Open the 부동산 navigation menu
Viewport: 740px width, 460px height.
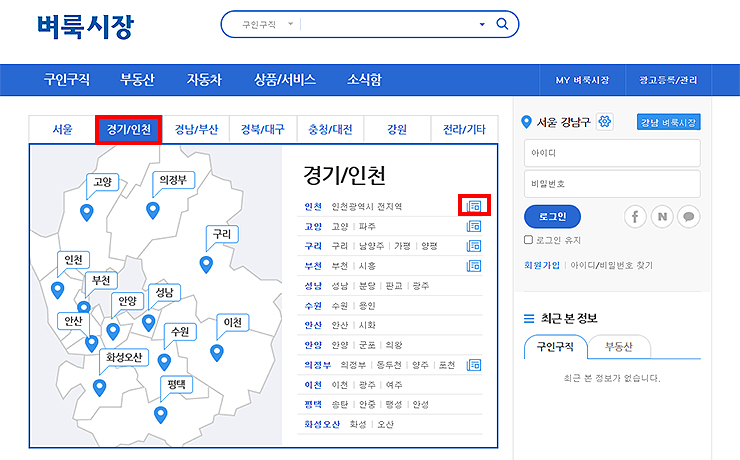point(137,79)
